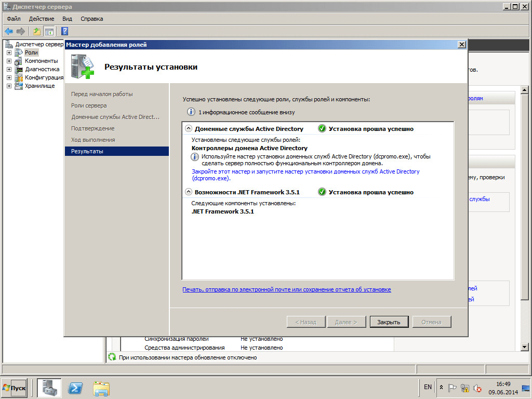Open Windows Explorer from the taskbar

pyautogui.click(x=101, y=388)
